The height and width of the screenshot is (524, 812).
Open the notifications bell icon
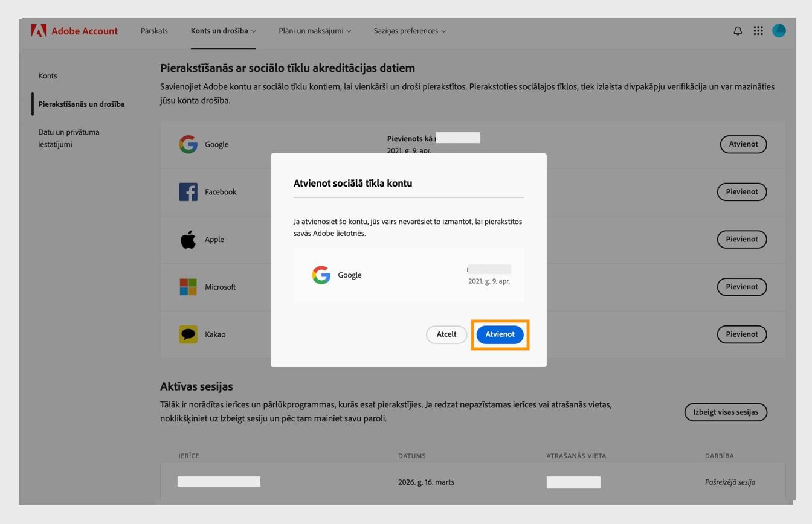[737, 30]
